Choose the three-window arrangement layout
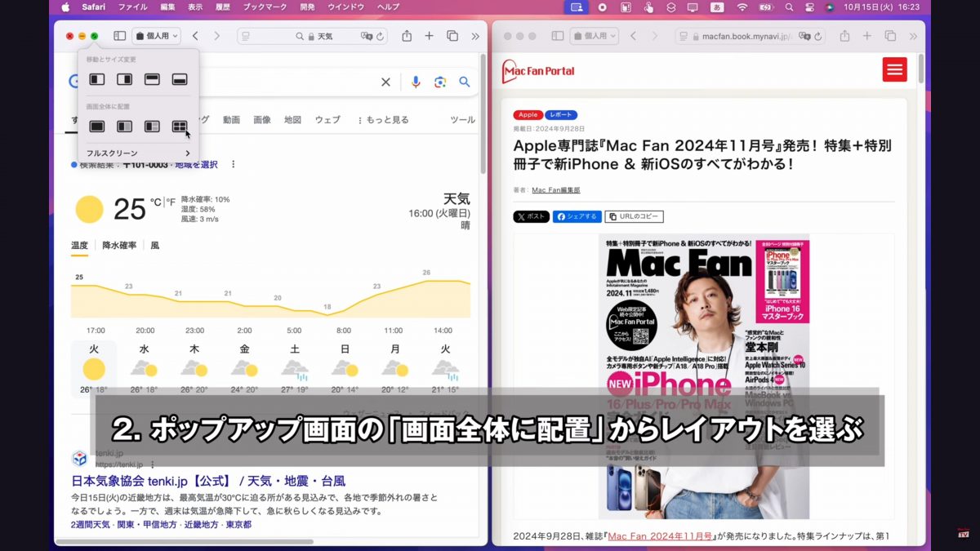Viewport: 980px width, 551px height. point(152,127)
